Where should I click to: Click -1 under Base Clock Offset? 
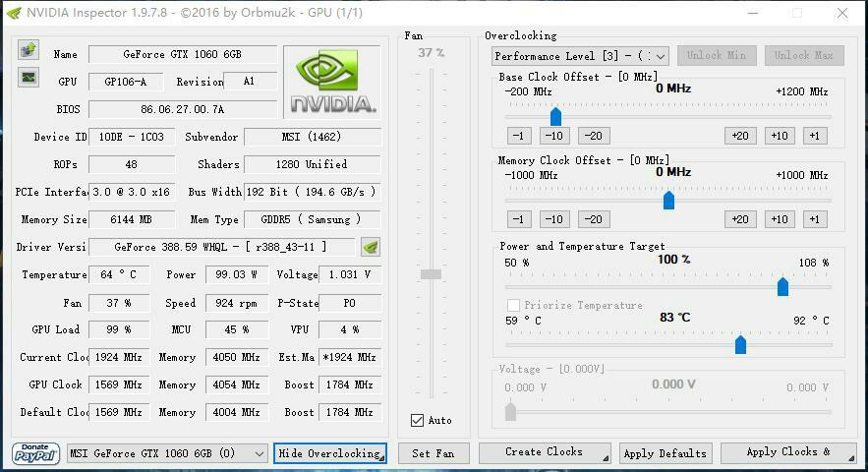[519, 136]
